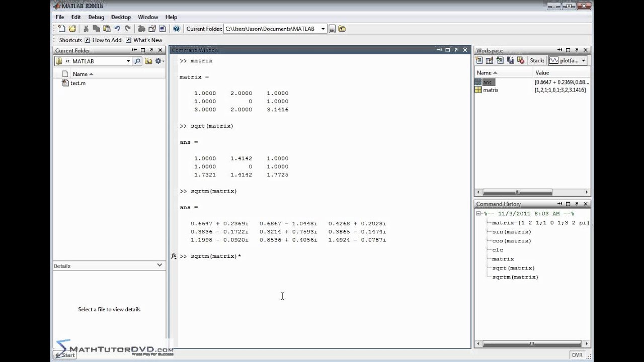
Task: Go up one level in Current Folder panel
Action: pyautogui.click(x=148, y=61)
